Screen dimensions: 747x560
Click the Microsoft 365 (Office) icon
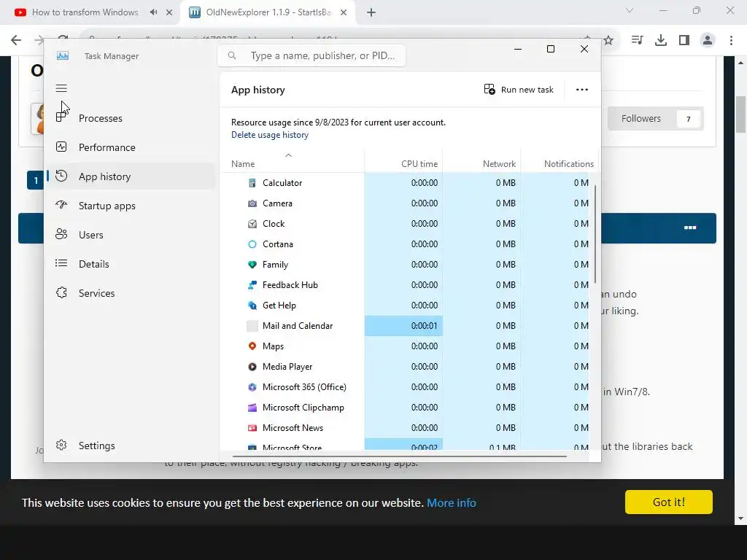pos(252,387)
